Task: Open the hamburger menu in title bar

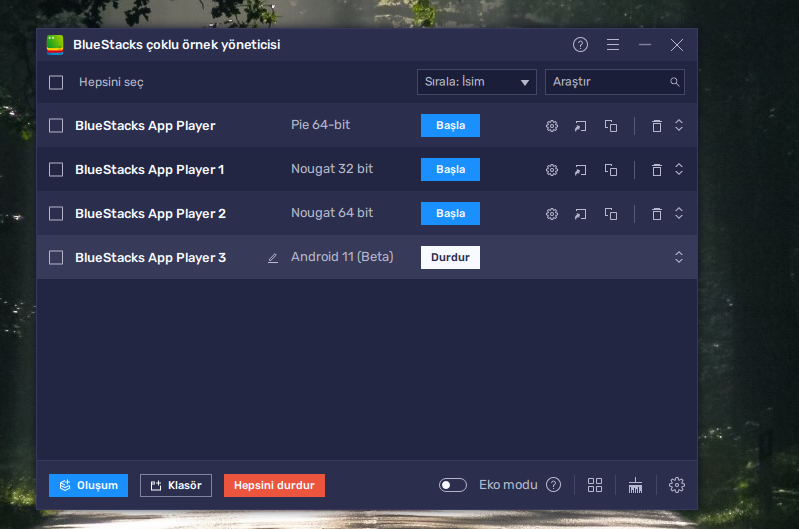Action: [612, 45]
